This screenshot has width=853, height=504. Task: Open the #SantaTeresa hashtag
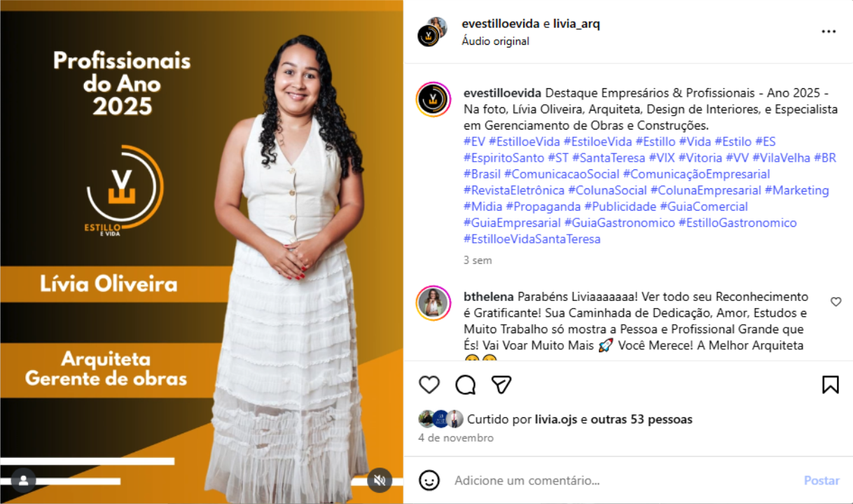point(609,158)
